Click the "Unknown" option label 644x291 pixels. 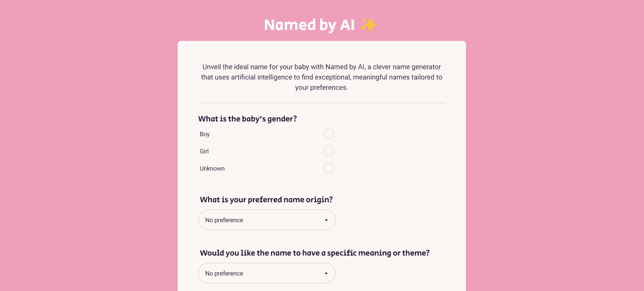(x=212, y=168)
